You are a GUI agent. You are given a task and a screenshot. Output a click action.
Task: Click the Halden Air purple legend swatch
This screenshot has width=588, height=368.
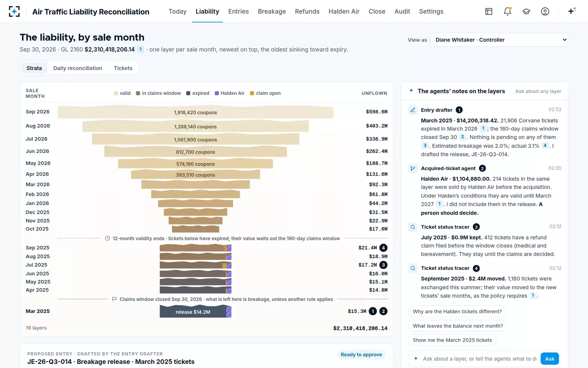217,93
